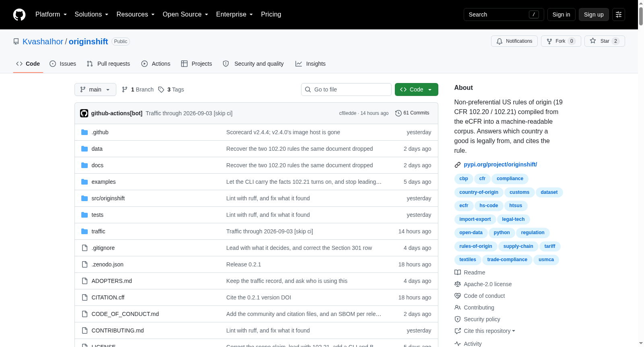Screen dimensions: 644x347
Task: Expand the Enterprise menu
Action: click(234, 15)
